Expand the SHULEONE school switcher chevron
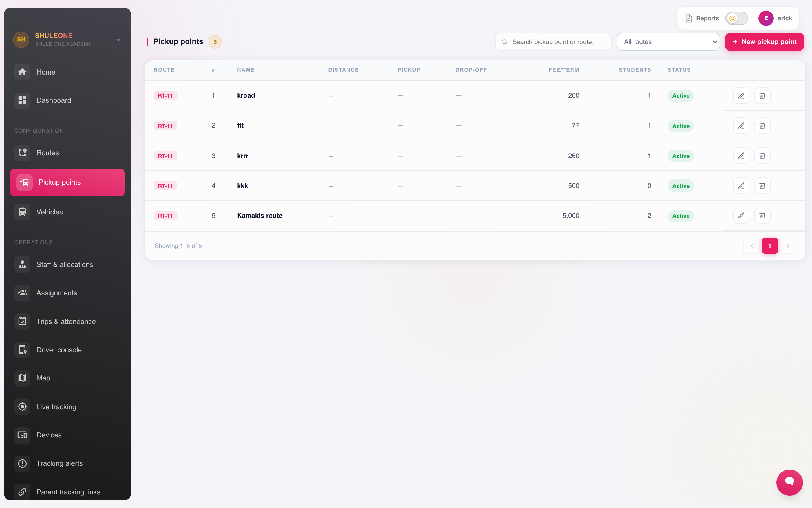This screenshot has width=812, height=508. 118,40
